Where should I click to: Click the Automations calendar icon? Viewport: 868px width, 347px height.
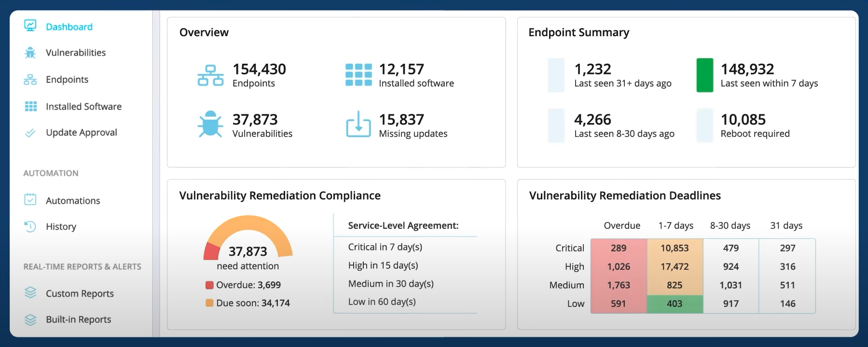[x=30, y=199]
